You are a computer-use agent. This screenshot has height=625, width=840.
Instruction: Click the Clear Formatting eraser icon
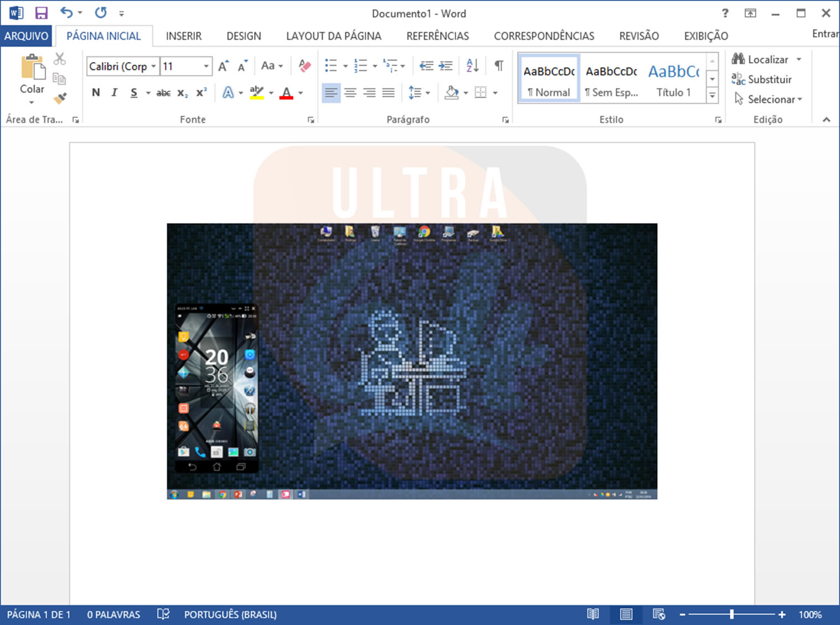[305, 66]
